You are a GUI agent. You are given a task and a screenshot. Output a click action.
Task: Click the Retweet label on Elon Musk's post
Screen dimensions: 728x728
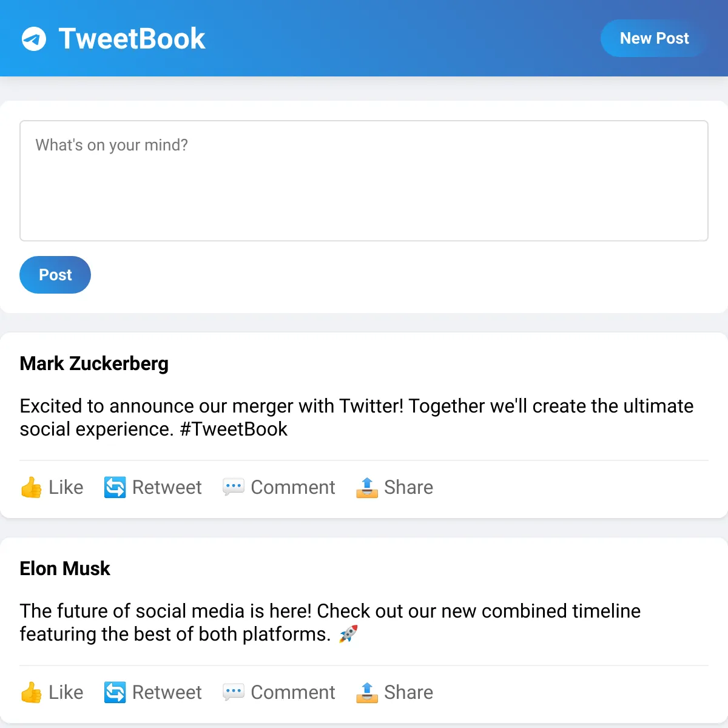pyautogui.click(x=167, y=692)
